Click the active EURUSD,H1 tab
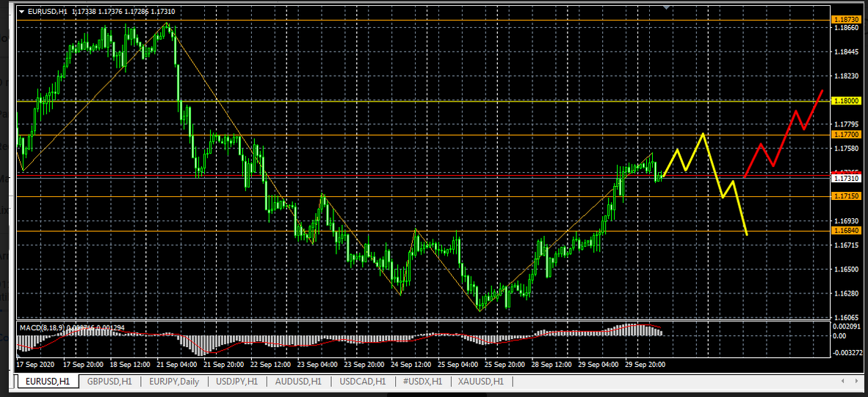The height and width of the screenshot is (397, 868). [x=48, y=382]
